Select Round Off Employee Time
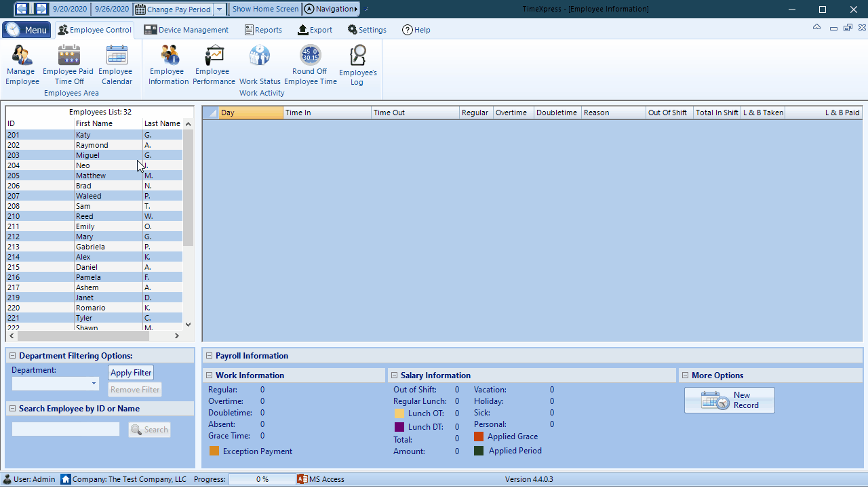The width and height of the screenshot is (868, 488). pos(310,56)
